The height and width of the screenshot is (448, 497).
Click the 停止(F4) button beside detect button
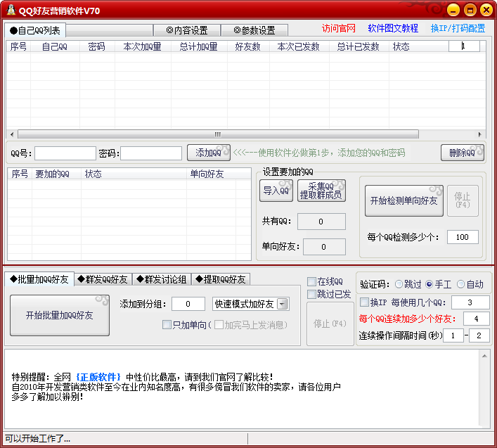[463, 200]
